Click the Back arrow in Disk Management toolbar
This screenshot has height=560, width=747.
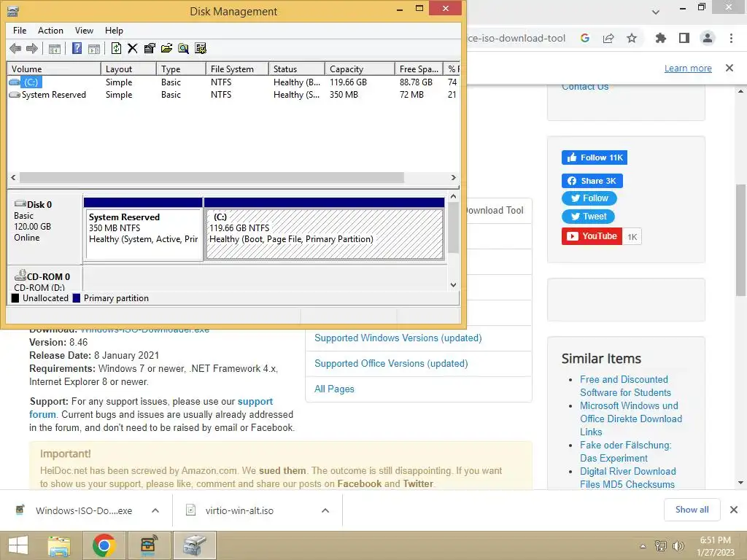tap(15, 48)
